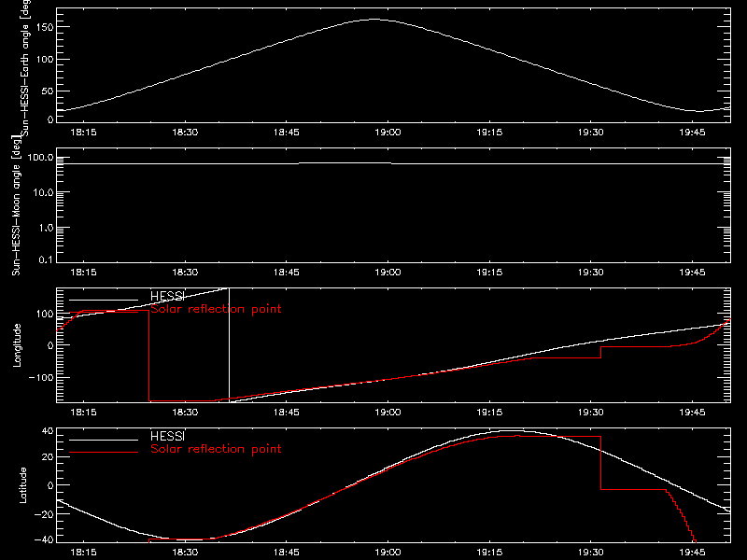Click the 18:15 tick under Latitude plot
747x560 pixels.
coord(83,553)
